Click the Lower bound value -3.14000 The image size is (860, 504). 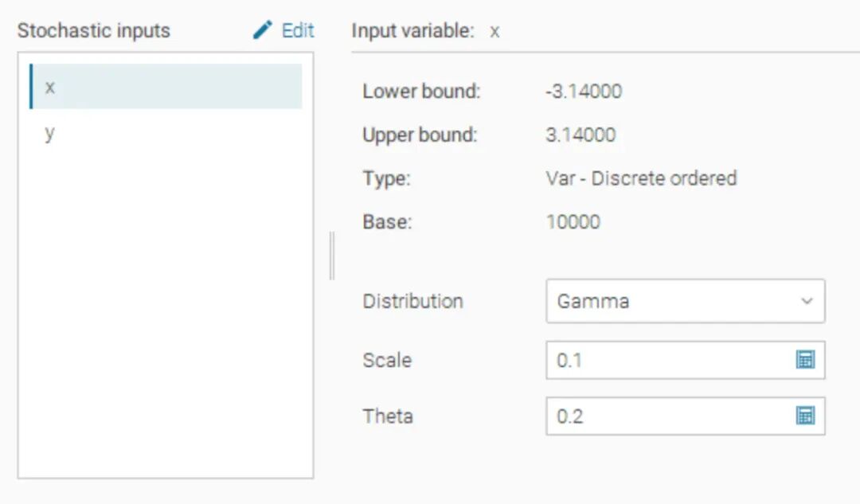(583, 92)
